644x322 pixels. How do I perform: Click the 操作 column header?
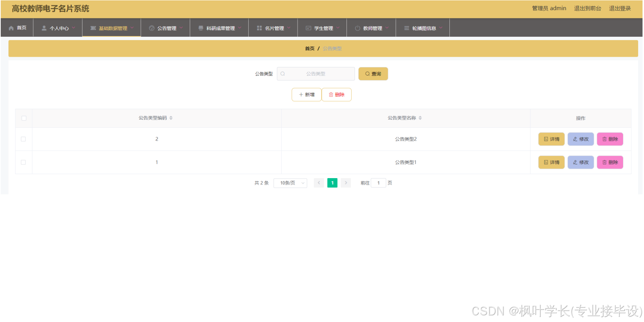(581, 118)
